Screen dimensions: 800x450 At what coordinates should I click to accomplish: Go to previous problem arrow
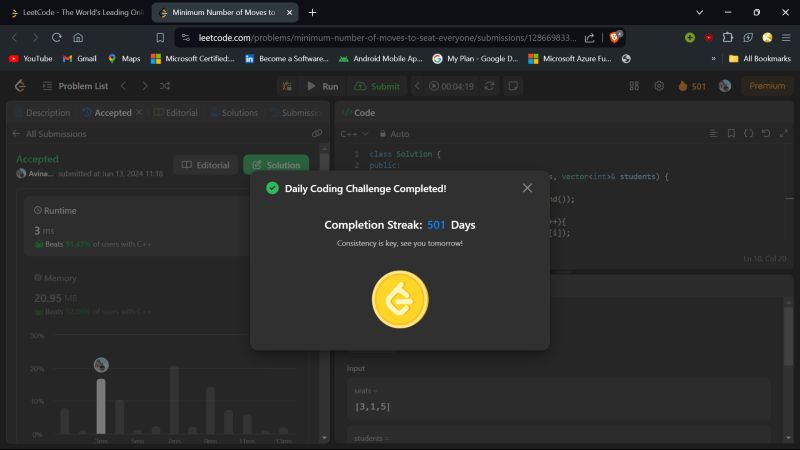coord(123,86)
